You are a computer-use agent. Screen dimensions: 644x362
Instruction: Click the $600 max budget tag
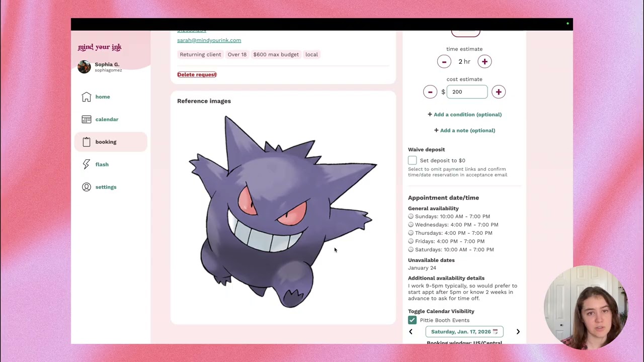click(x=276, y=54)
